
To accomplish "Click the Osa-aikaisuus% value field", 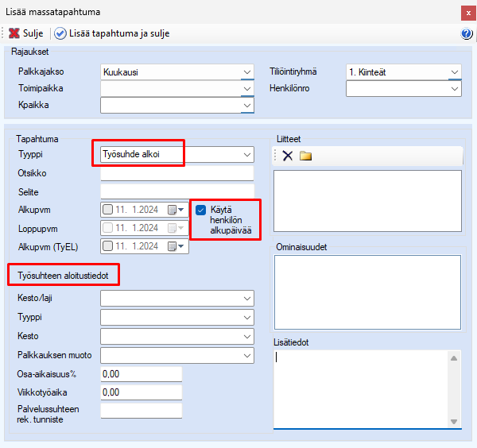I will pos(142,374).
